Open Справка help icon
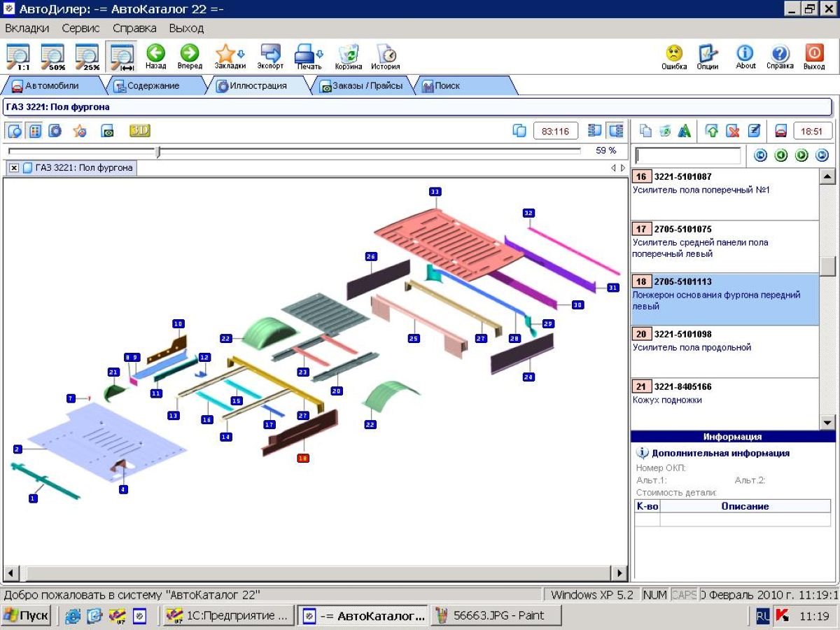The image size is (840, 630). point(780,57)
